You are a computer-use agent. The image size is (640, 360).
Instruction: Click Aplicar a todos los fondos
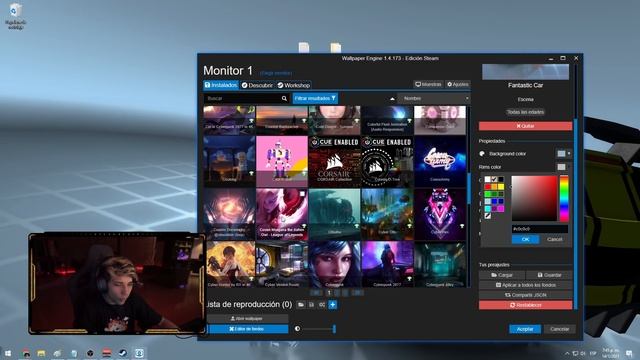point(525,285)
